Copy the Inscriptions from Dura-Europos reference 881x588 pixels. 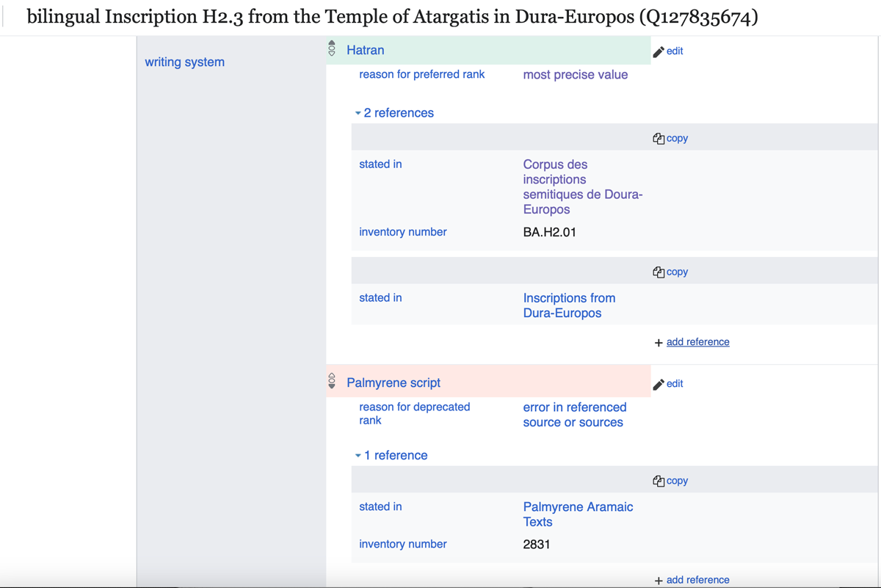coord(670,272)
